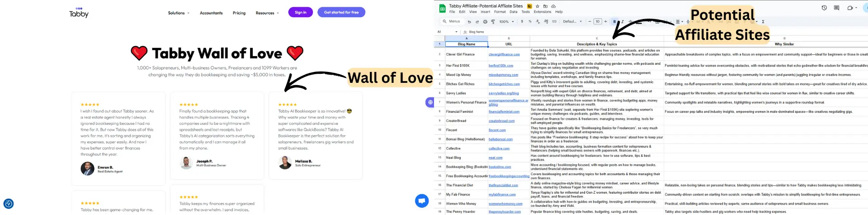Open the Insert menu in Sheets

[x=486, y=12]
